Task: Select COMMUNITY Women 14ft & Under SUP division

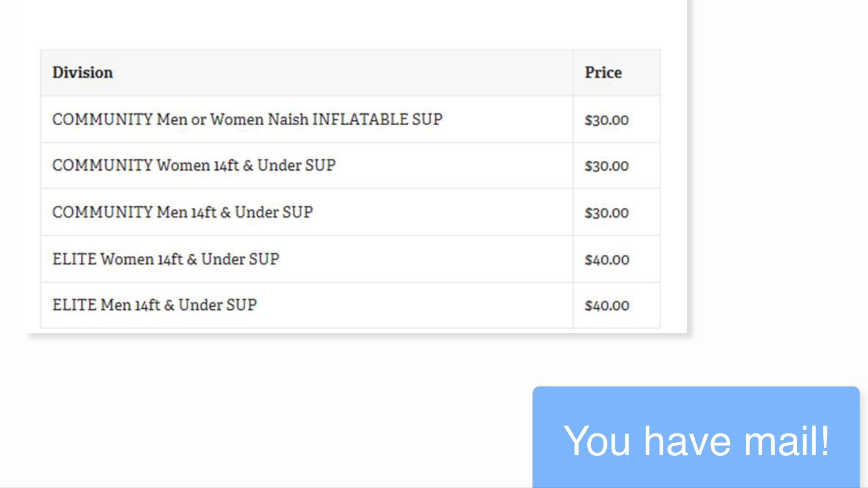Action: click(x=194, y=165)
